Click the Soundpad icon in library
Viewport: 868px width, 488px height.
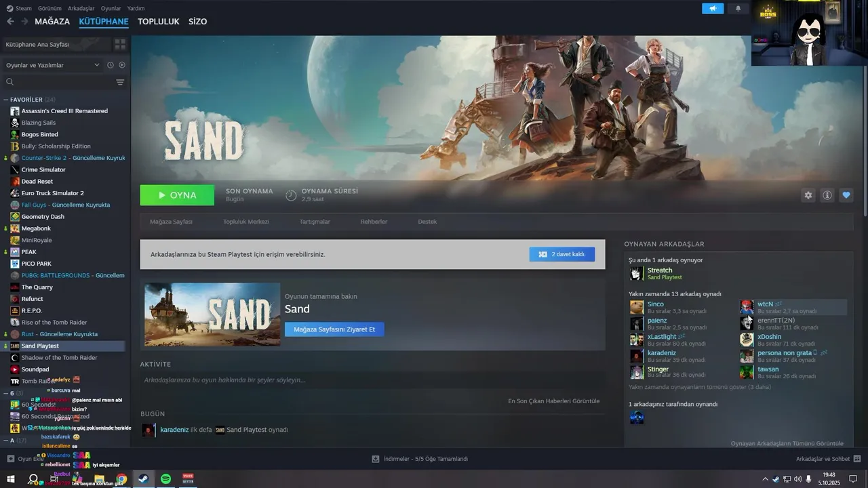coord(15,369)
